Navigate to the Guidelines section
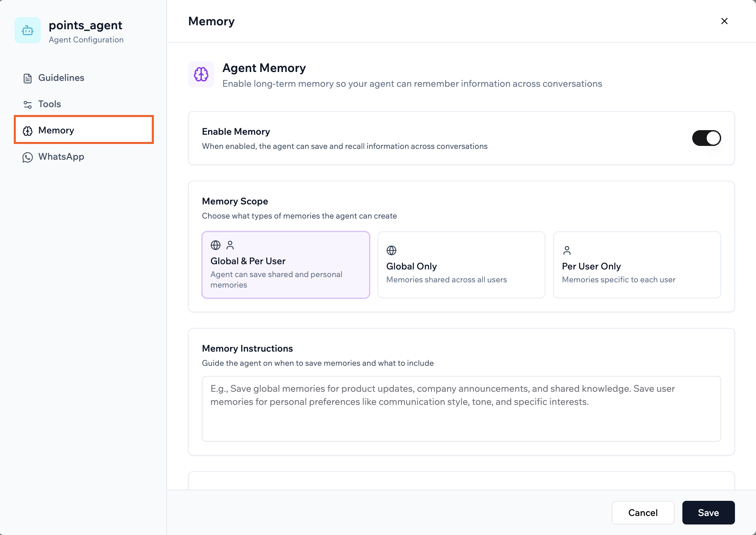Screen dimensions: 756x535 pyautogui.click(x=61, y=78)
